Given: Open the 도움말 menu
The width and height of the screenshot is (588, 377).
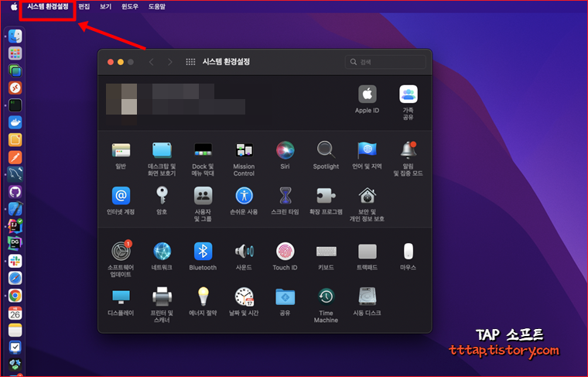Looking at the screenshot, I should click(157, 6).
